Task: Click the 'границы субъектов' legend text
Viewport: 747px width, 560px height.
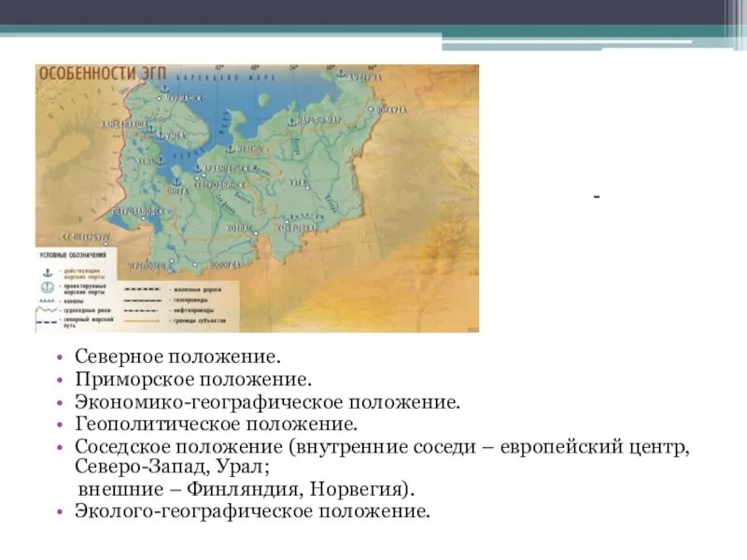Action: (x=200, y=321)
